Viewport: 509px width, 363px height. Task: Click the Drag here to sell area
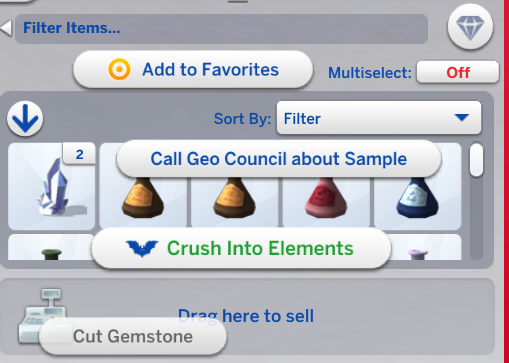[x=247, y=316]
